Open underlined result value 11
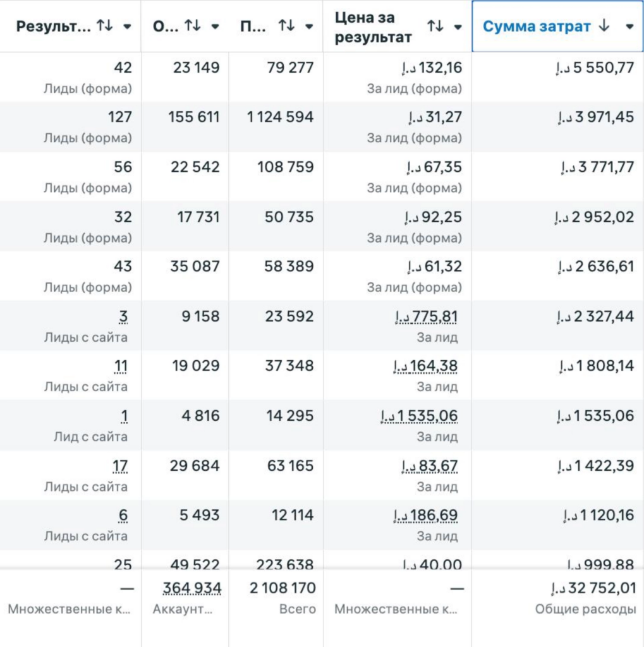The image size is (644, 647). 121,366
